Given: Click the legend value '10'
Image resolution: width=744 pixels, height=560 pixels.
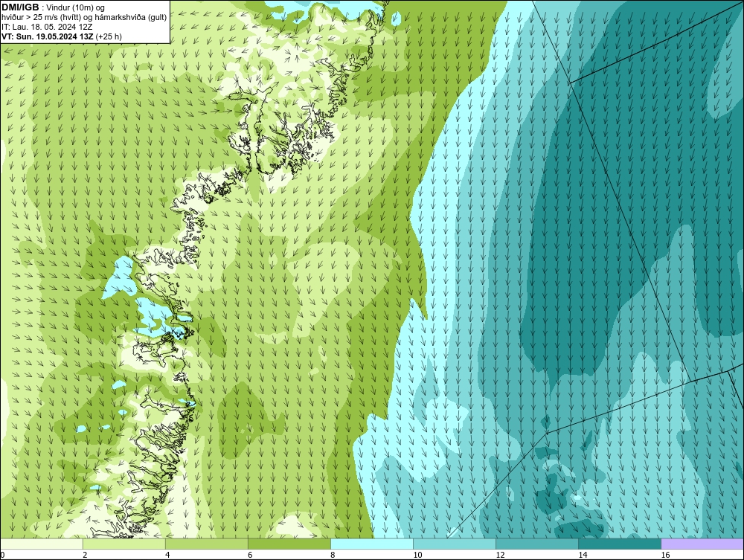Looking at the screenshot, I should tap(417, 555).
